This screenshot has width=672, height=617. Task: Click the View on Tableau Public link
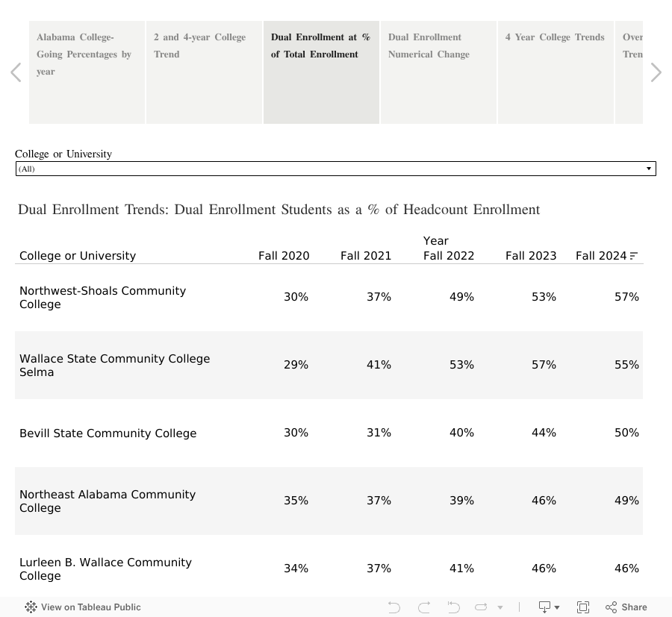[x=91, y=607]
